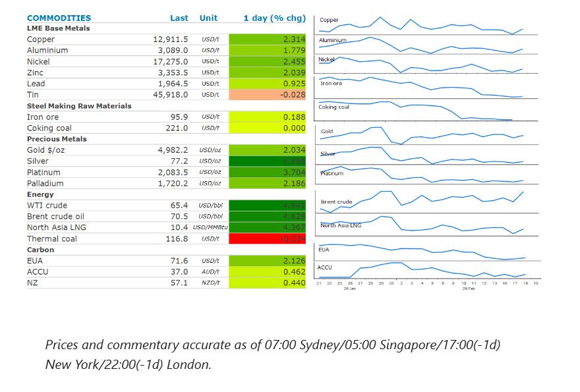
Task: Click Copper's last price 12,911.5
Action: click(171, 40)
